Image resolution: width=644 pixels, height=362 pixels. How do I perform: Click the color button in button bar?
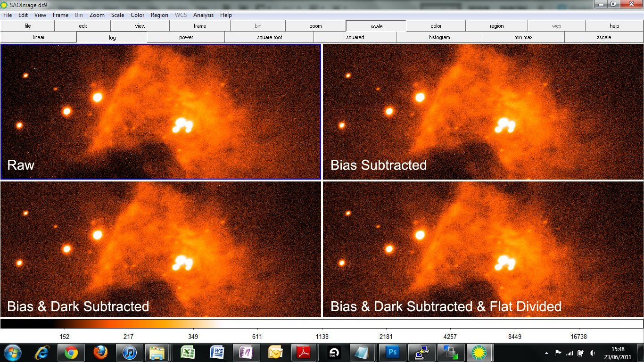click(x=436, y=26)
